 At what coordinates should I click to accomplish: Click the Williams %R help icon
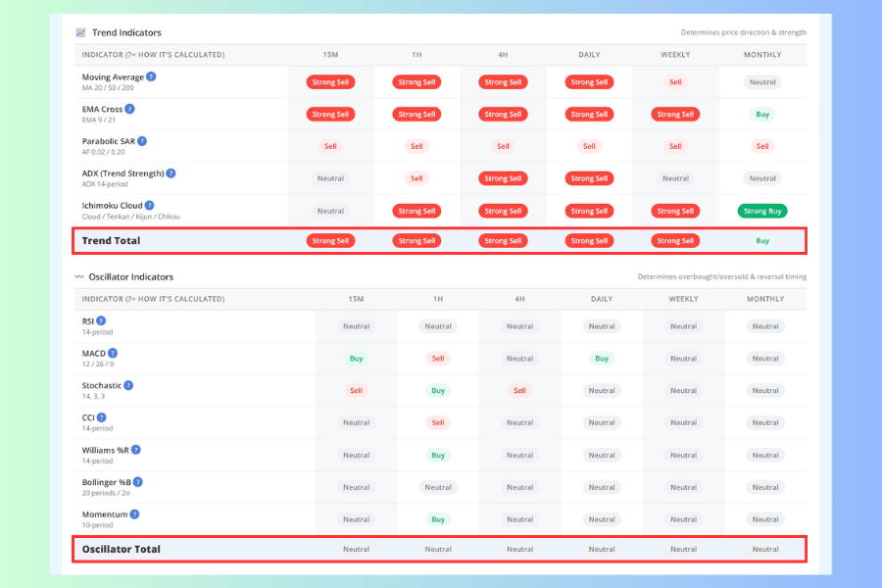click(135, 450)
